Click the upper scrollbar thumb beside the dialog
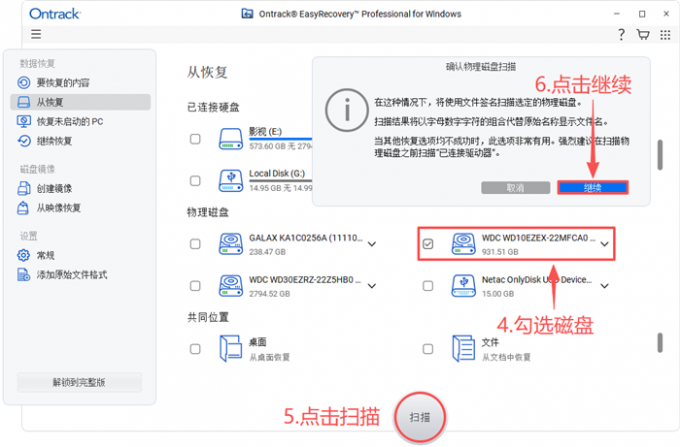The height and width of the screenshot is (447, 680). tap(660, 154)
